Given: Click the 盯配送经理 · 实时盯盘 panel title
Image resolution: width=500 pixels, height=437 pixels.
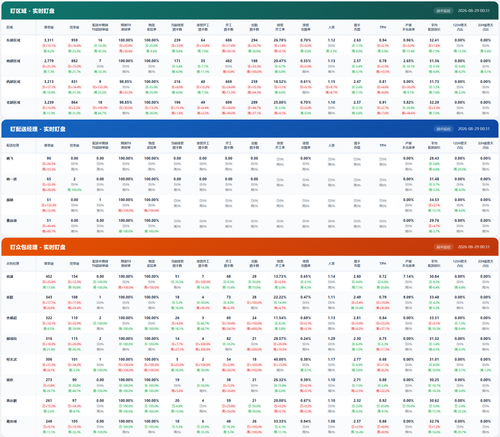Looking at the screenshot, I should (38, 129).
